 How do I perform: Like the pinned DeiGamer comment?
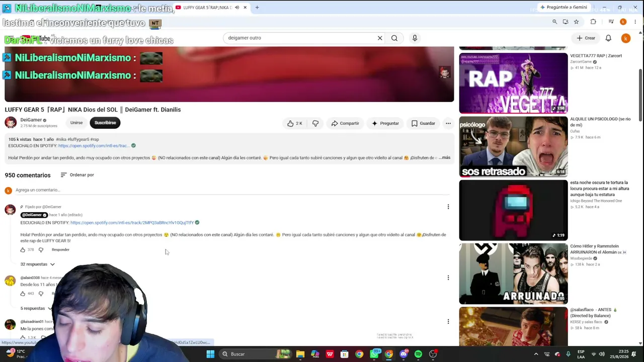23,250
